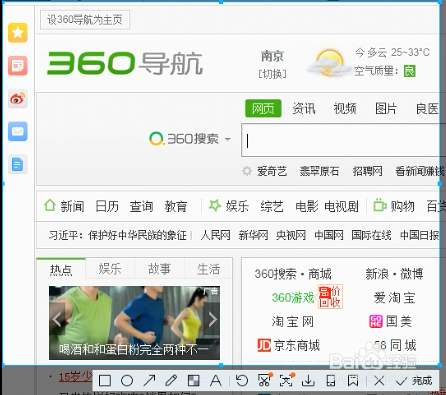Click the phone icon in screenshot toolbar
This screenshot has height=395, width=446.
click(331, 381)
